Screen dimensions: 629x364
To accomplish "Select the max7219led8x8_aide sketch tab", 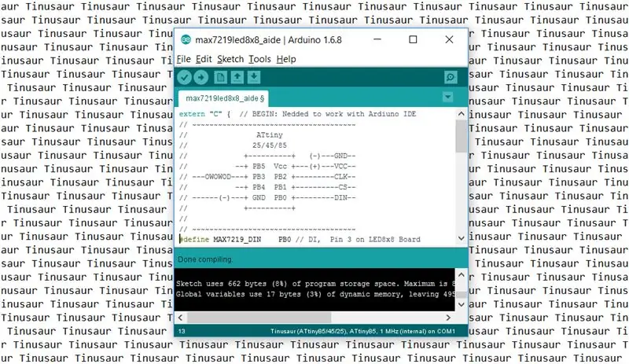I will tap(224, 98).
